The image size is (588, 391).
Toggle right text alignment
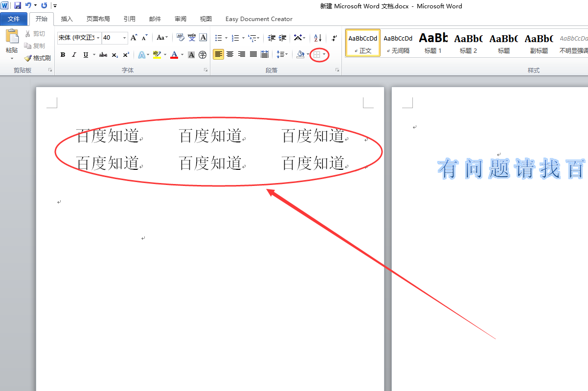click(x=242, y=54)
